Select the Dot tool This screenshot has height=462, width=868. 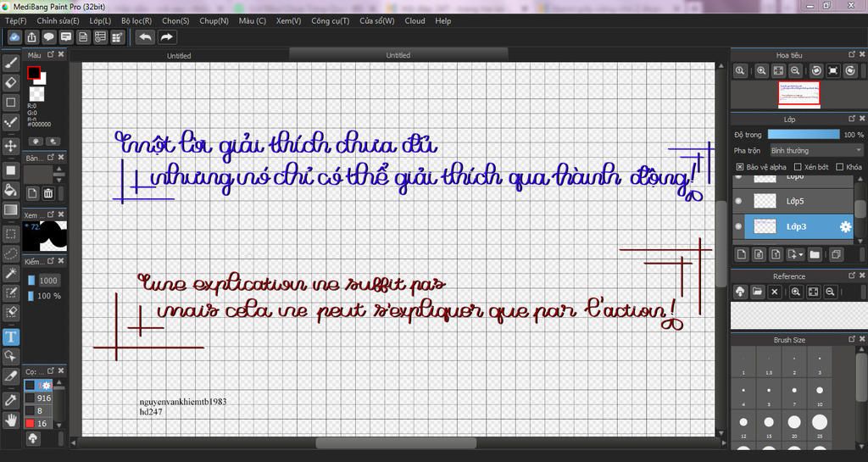10,122
